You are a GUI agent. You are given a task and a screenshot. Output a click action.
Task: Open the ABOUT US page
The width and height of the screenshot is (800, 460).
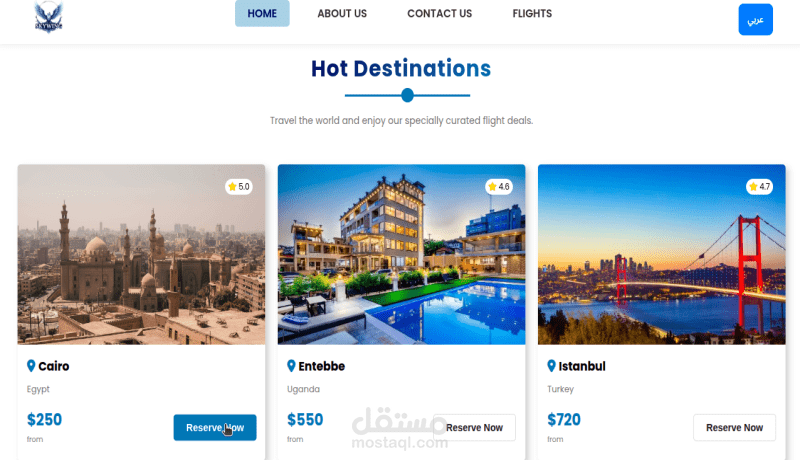point(342,13)
